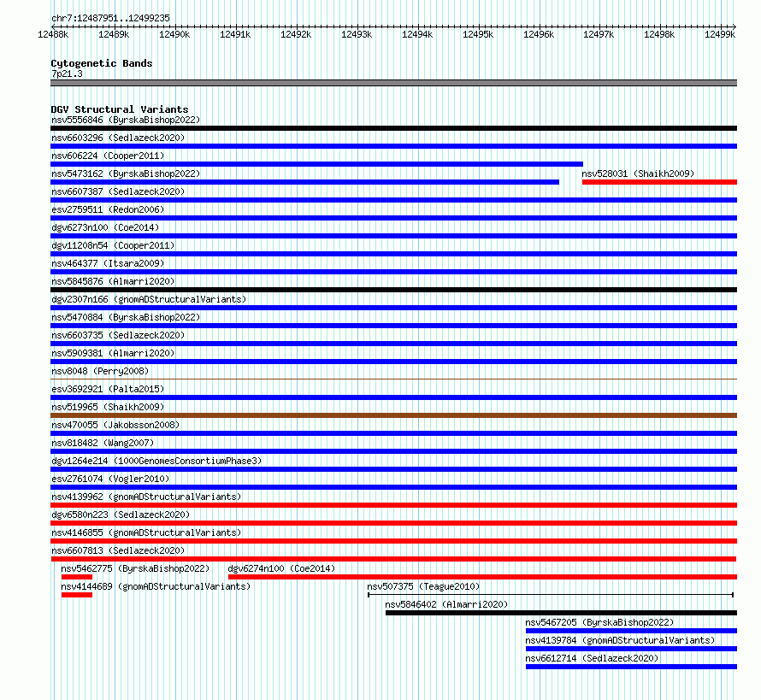The width and height of the screenshot is (761, 700).
Task: Open the nsv6603296 (Sedlazeck2020) variant label
Action: (118, 138)
